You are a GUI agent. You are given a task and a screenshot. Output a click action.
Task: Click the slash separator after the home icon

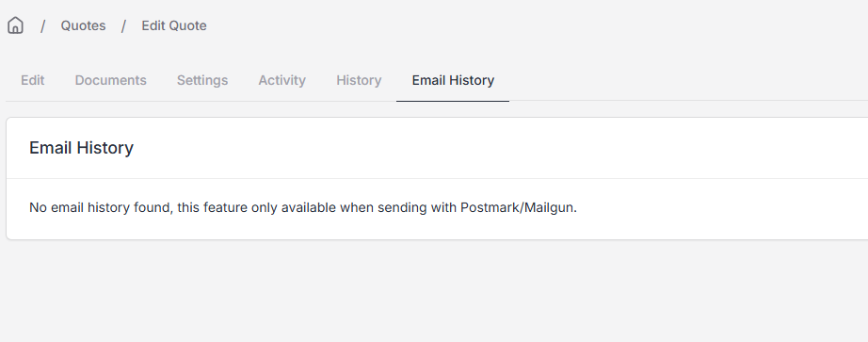[x=42, y=26]
